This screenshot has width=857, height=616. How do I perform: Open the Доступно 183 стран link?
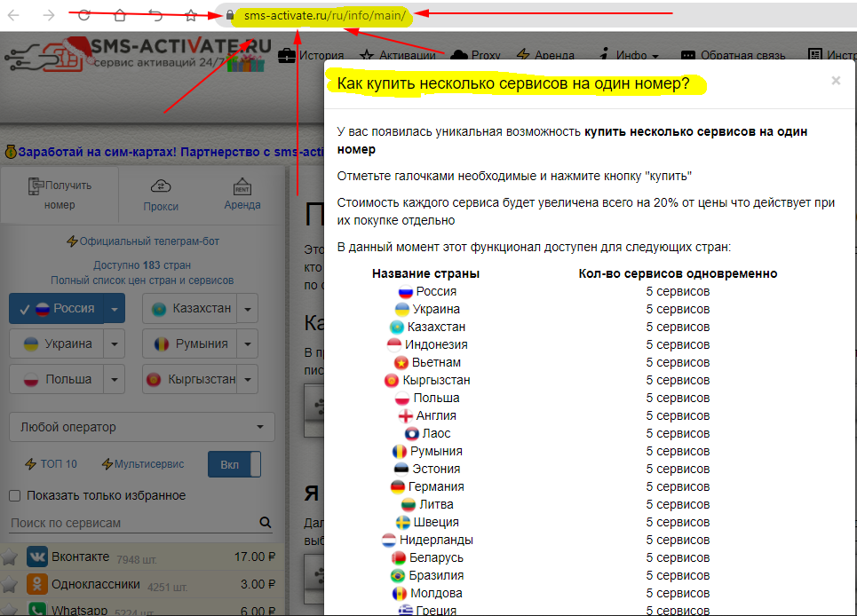pos(142,265)
